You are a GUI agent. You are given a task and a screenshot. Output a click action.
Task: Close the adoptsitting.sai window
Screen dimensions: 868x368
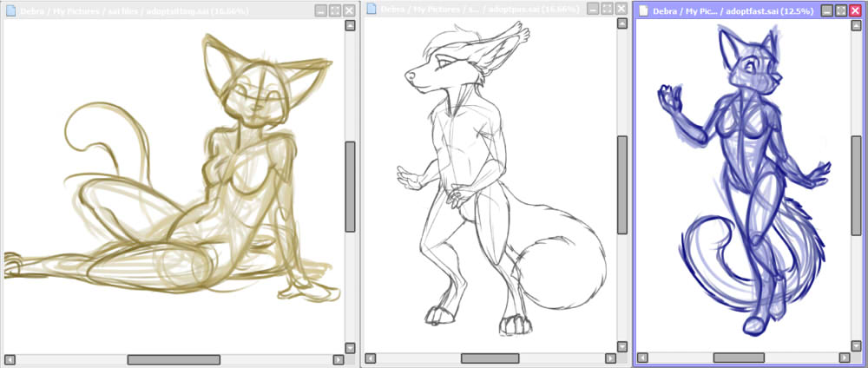349,10
